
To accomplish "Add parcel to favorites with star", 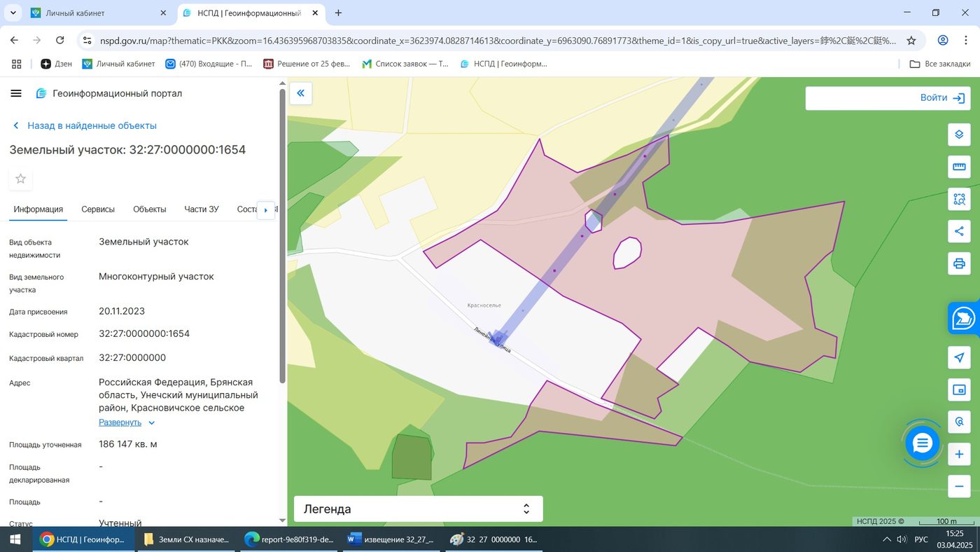I will (x=20, y=179).
